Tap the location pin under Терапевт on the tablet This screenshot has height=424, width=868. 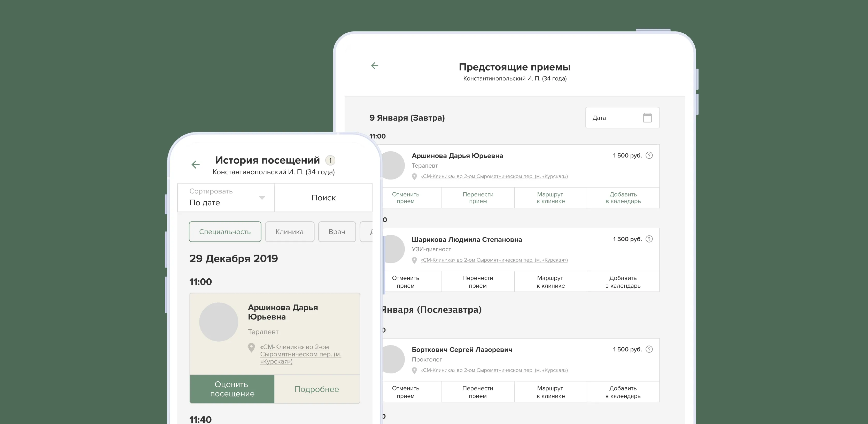point(414,176)
